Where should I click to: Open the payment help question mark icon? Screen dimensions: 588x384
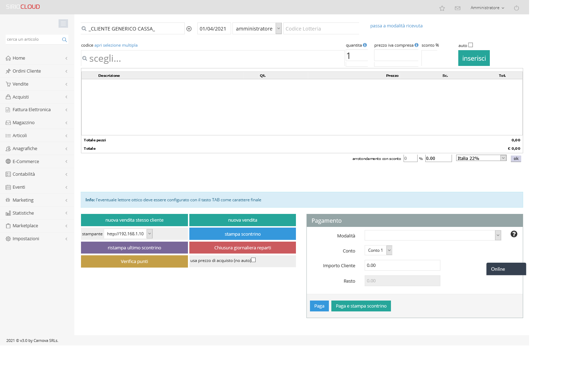[x=514, y=234]
